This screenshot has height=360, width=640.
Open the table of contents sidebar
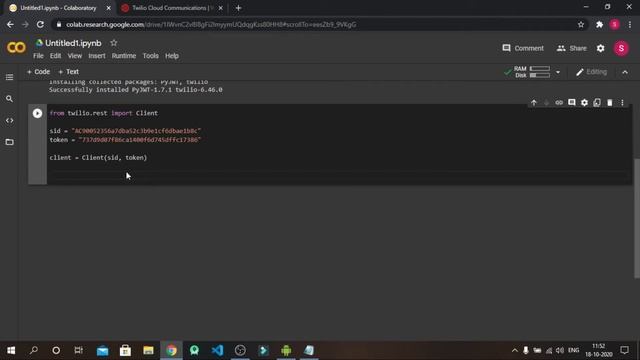coord(9,77)
